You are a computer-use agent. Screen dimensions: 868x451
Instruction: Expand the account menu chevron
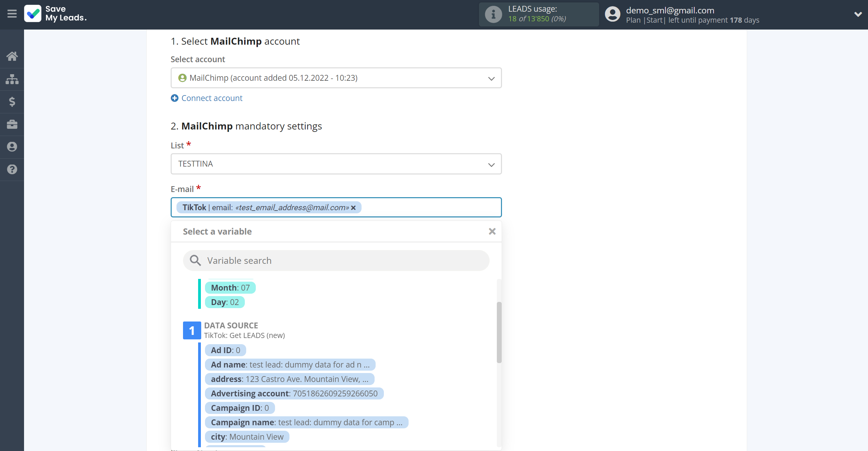(x=858, y=14)
